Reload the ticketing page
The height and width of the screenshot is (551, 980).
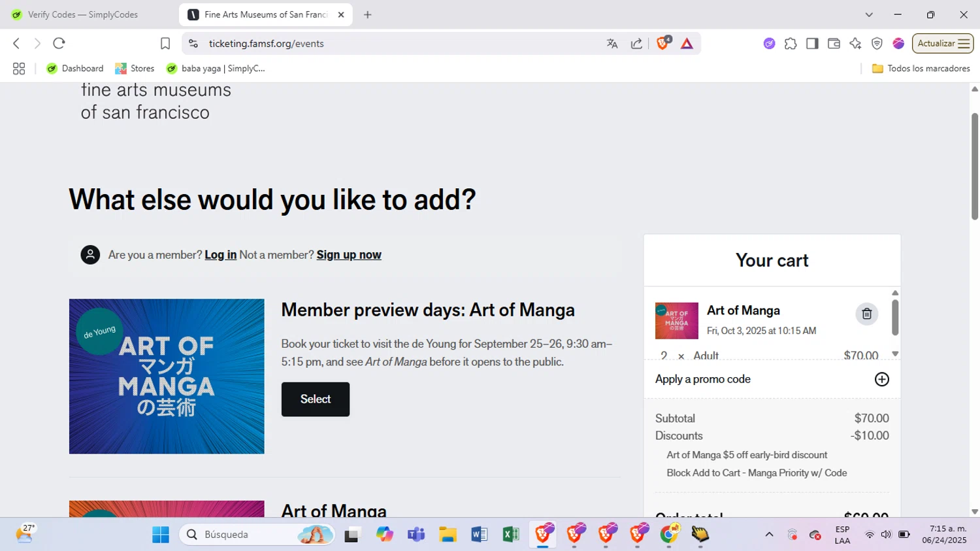(x=59, y=44)
